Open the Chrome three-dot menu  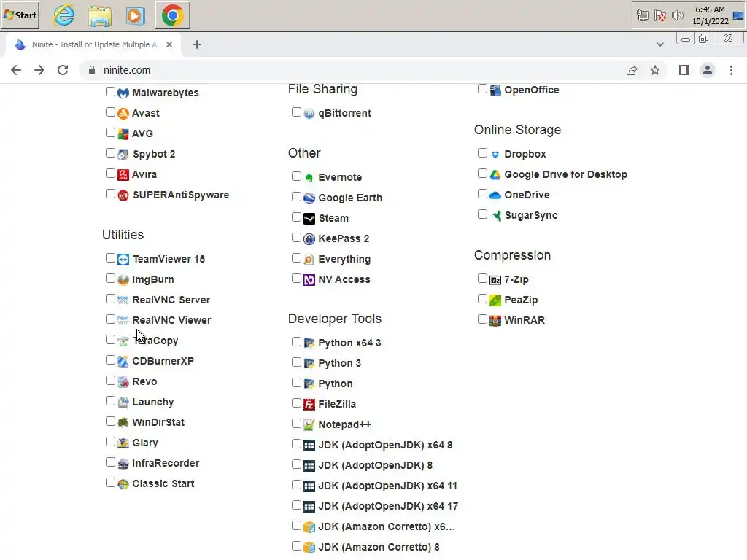731,71
